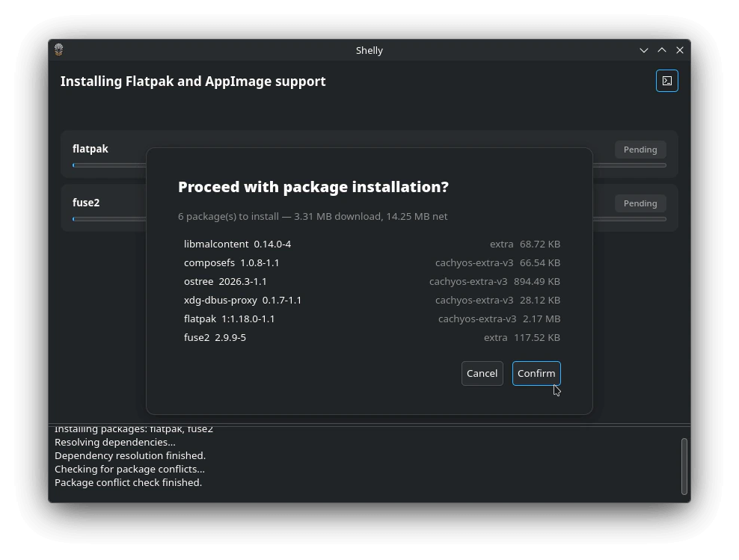
Task: Cancel the package installation dialog
Action: [482, 373]
